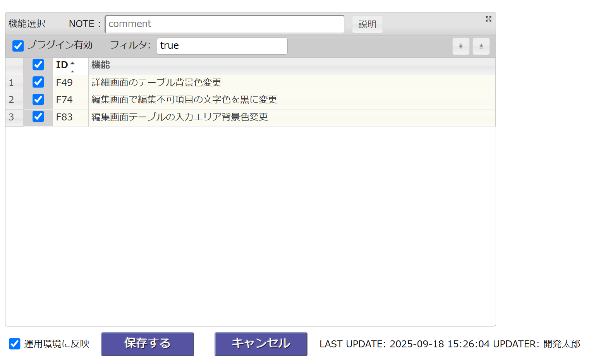Image resolution: width=601 pixels, height=364 pixels.
Task: Click row number 1 in the table
Action: 12,82
